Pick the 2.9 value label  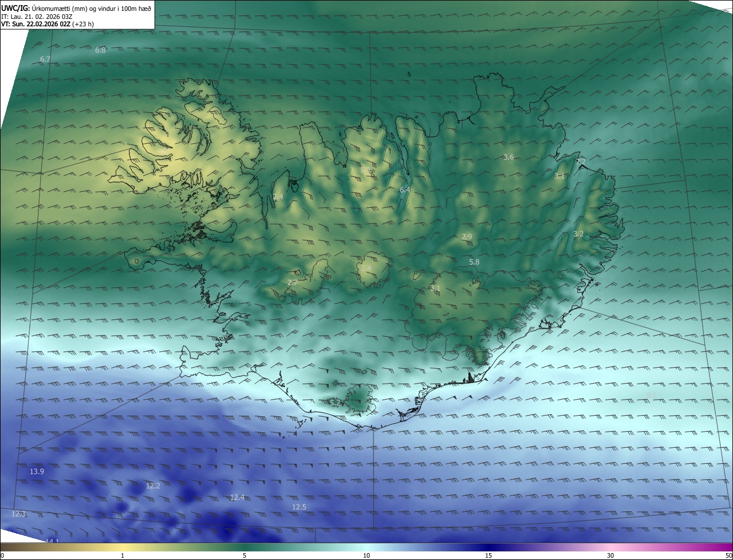[467, 237]
